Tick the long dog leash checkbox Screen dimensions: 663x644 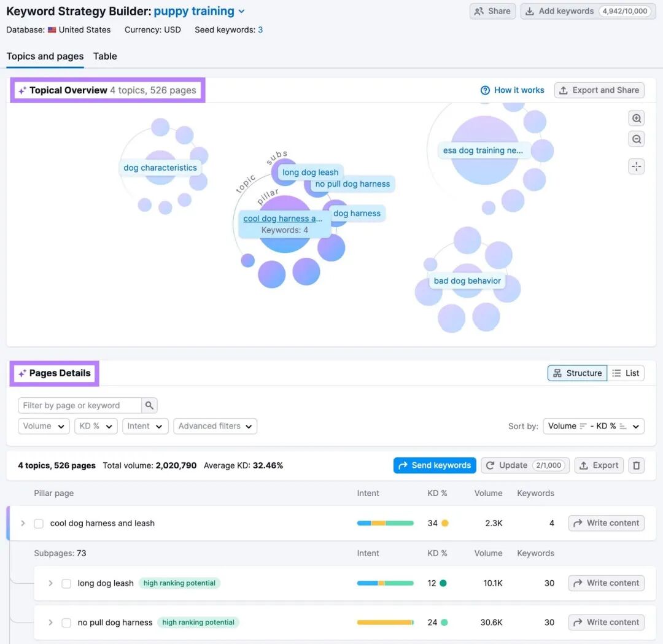[x=66, y=584]
